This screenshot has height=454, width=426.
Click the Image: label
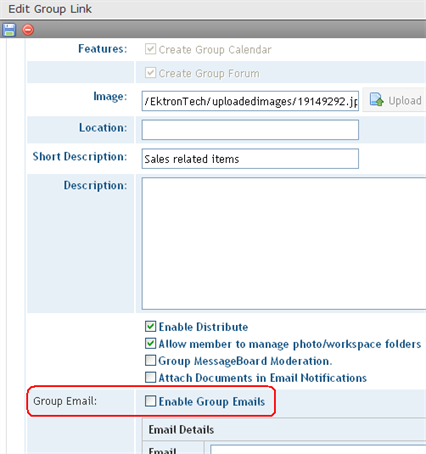coord(110,97)
